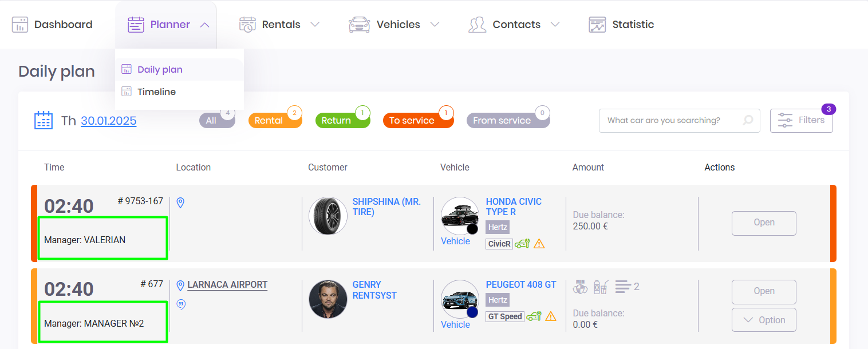Click the green car service icon for Peugeot
This screenshot has height=349, width=868.
pyautogui.click(x=534, y=316)
